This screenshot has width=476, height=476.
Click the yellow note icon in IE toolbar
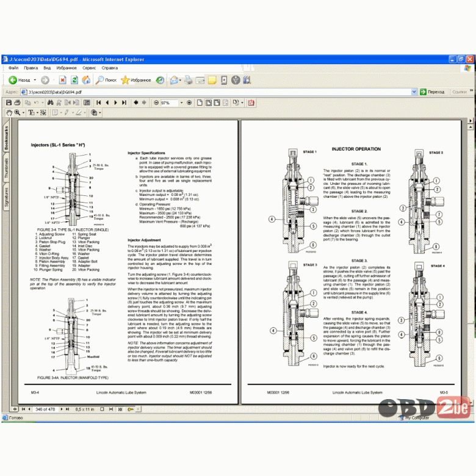212,80
